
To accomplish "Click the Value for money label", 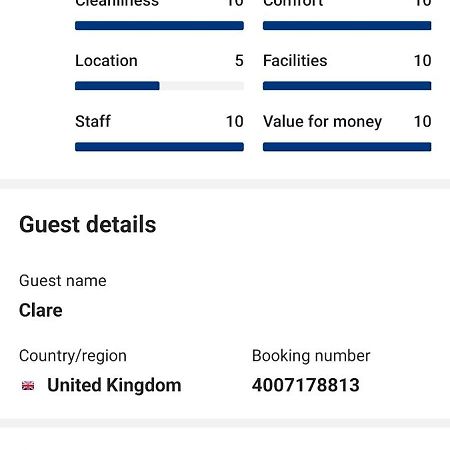I will 322,122.
